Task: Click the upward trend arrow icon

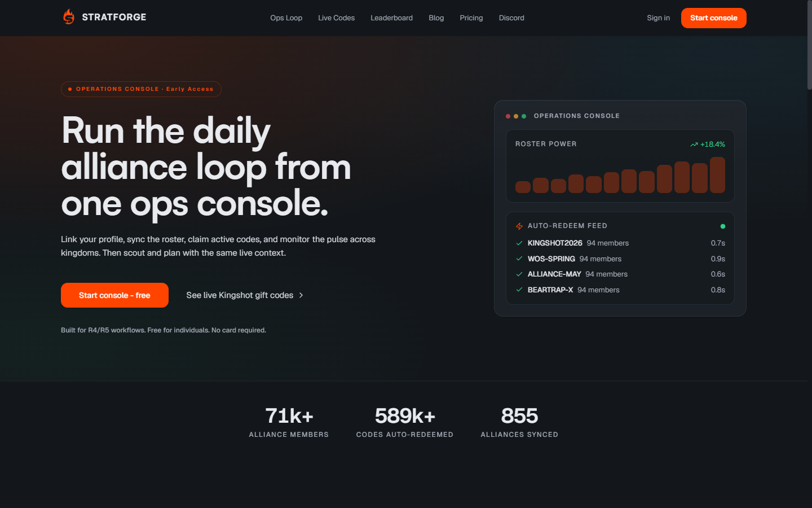Action: point(694,144)
